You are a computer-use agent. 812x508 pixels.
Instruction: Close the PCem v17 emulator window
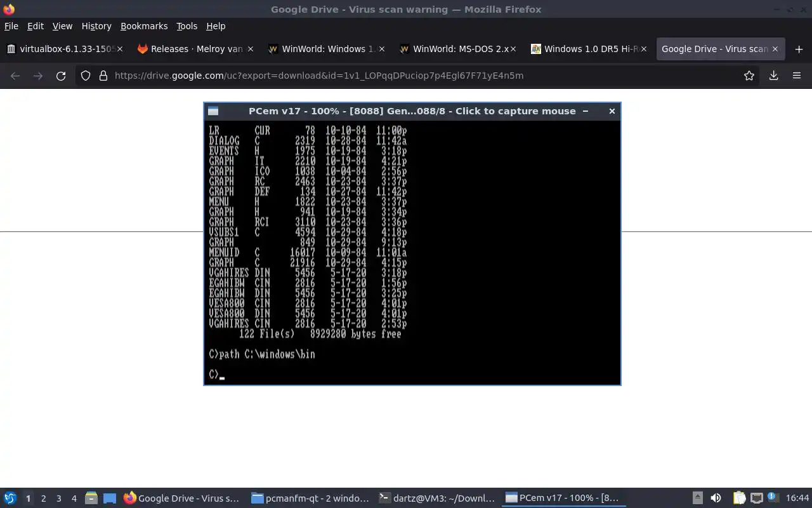pos(612,111)
